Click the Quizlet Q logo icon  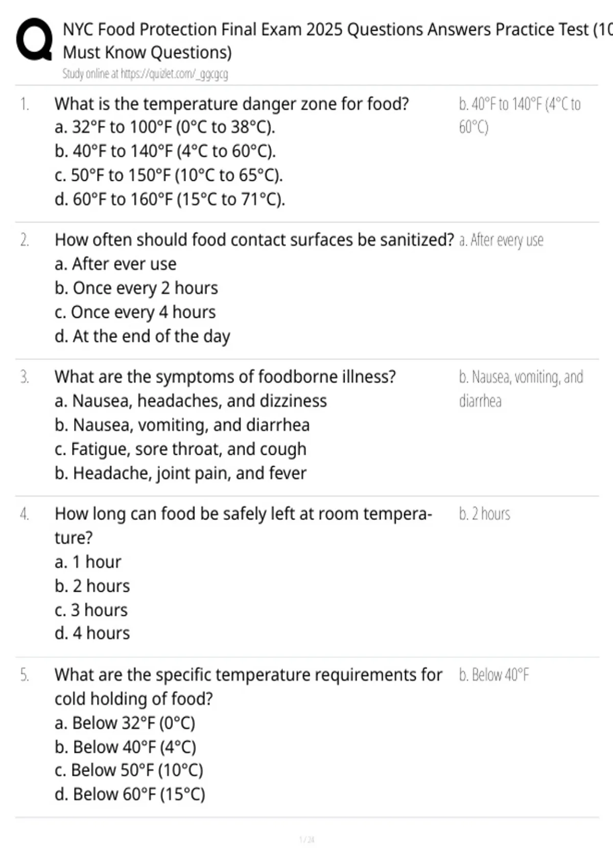34,40
